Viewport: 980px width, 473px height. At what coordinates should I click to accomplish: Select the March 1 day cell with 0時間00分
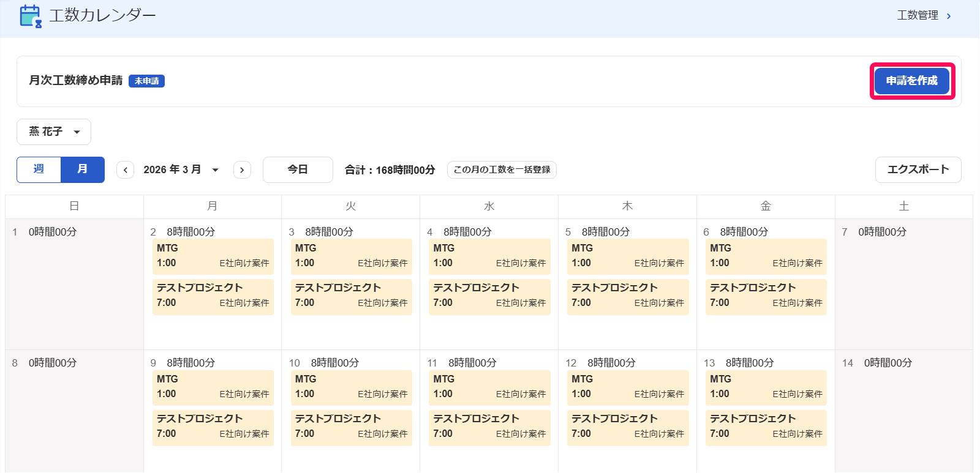click(74, 284)
